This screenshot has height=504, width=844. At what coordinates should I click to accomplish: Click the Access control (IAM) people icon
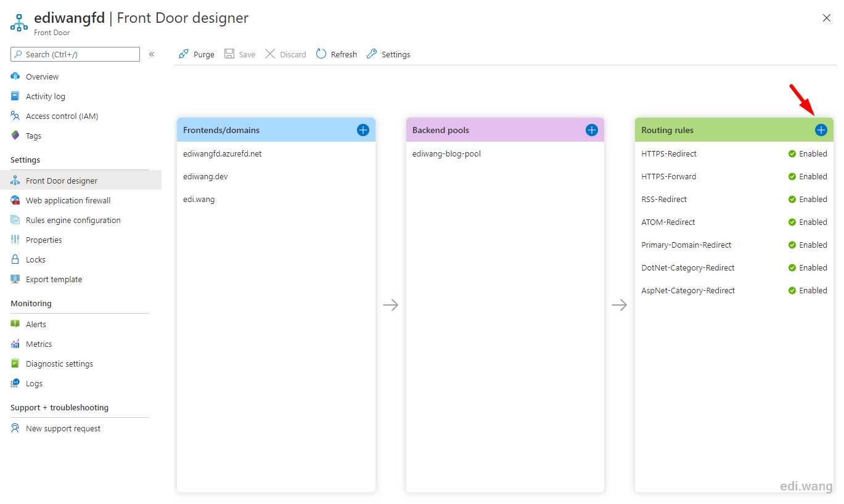(x=15, y=116)
